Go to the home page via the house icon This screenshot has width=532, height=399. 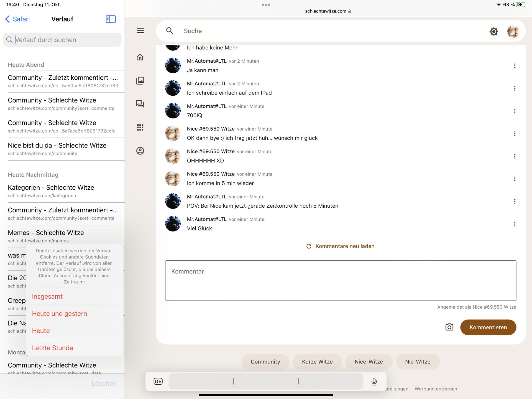click(x=140, y=57)
